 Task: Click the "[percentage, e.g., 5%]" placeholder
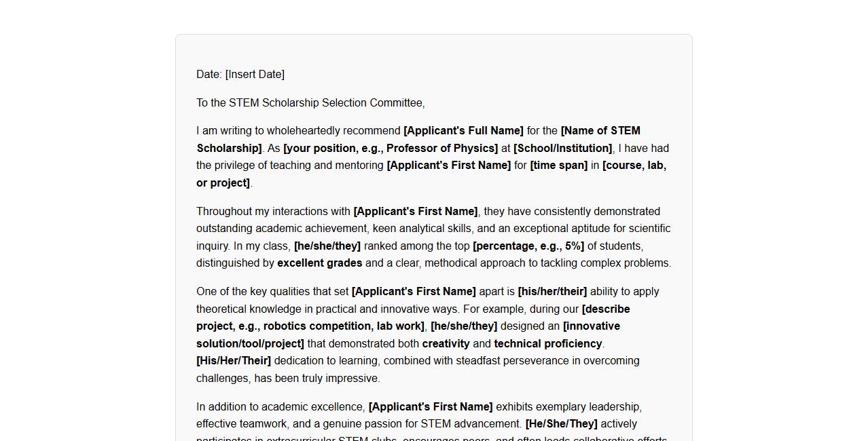pos(528,246)
